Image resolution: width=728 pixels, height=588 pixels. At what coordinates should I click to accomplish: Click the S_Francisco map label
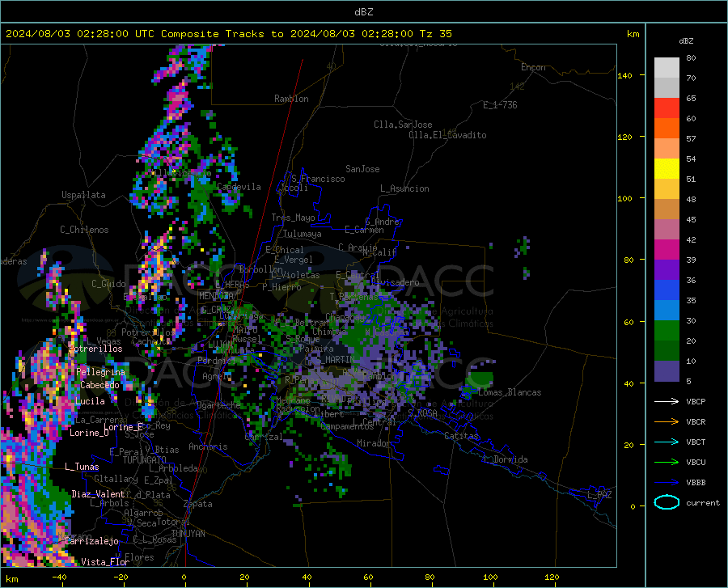point(318,179)
